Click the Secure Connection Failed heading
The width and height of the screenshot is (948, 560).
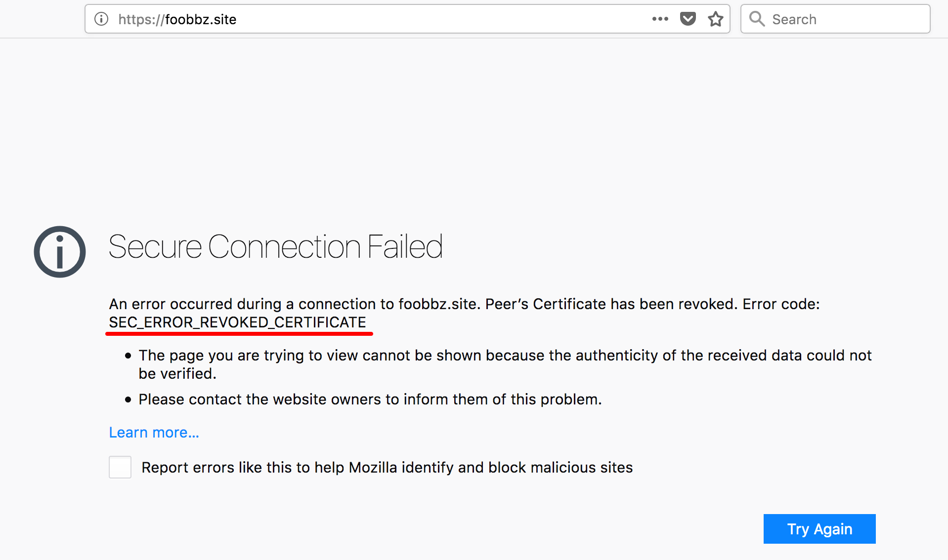coord(275,246)
